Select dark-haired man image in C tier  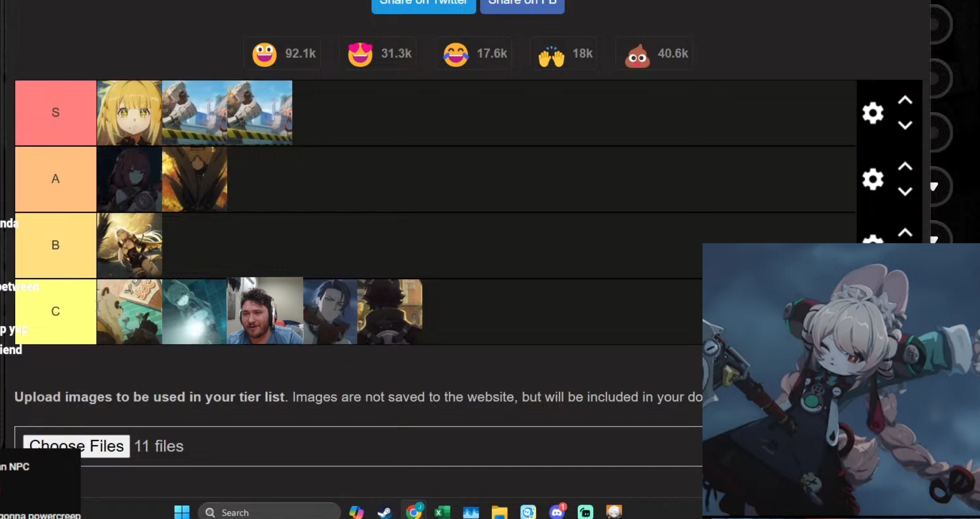tap(330, 311)
